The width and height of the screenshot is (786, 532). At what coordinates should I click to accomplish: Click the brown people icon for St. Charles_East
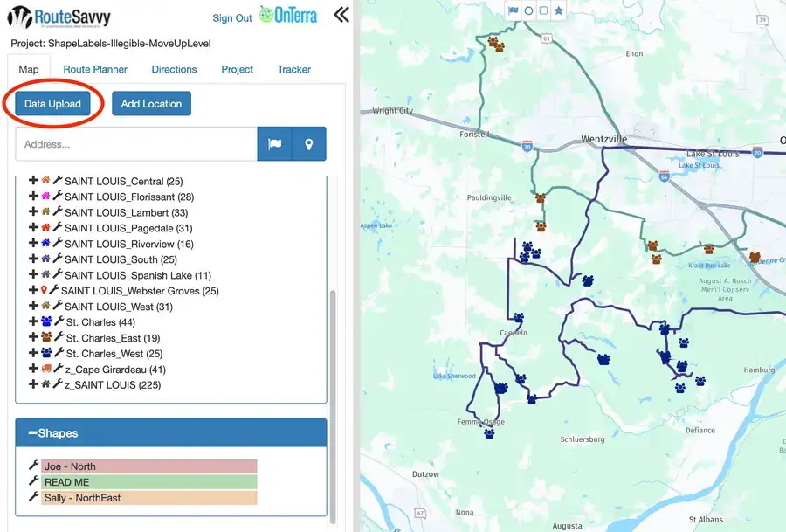pyautogui.click(x=46, y=336)
